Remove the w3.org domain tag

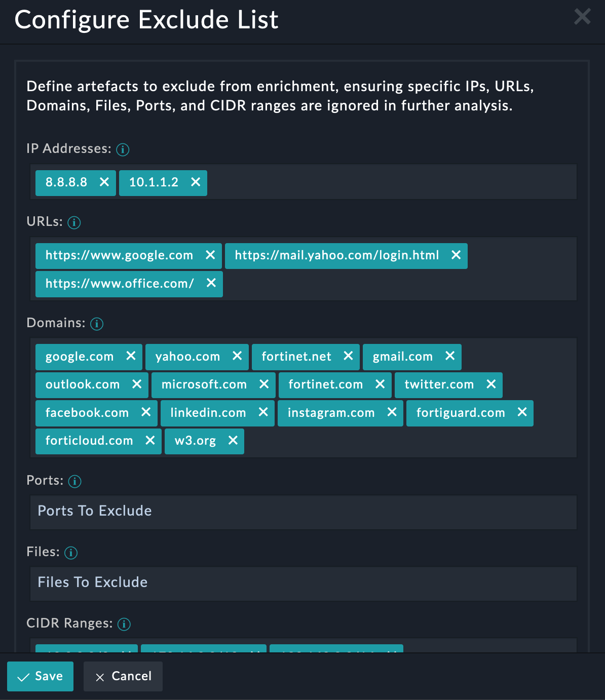pos(233,441)
